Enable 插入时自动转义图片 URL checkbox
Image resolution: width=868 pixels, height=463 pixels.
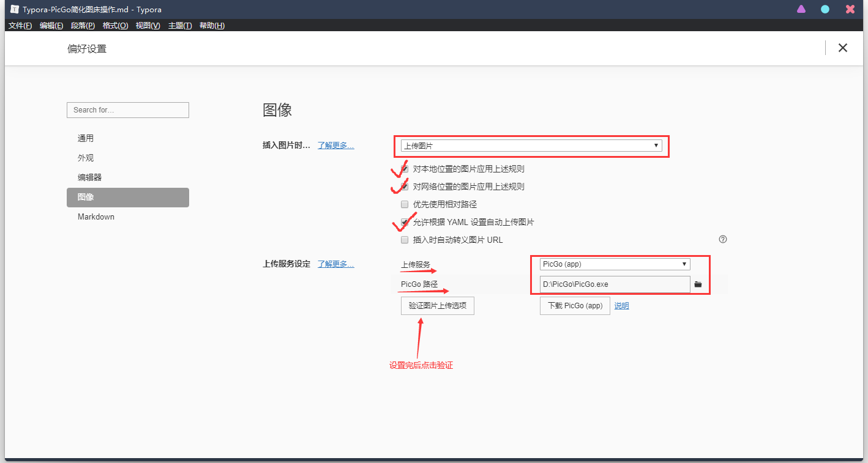(x=404, y=240)
